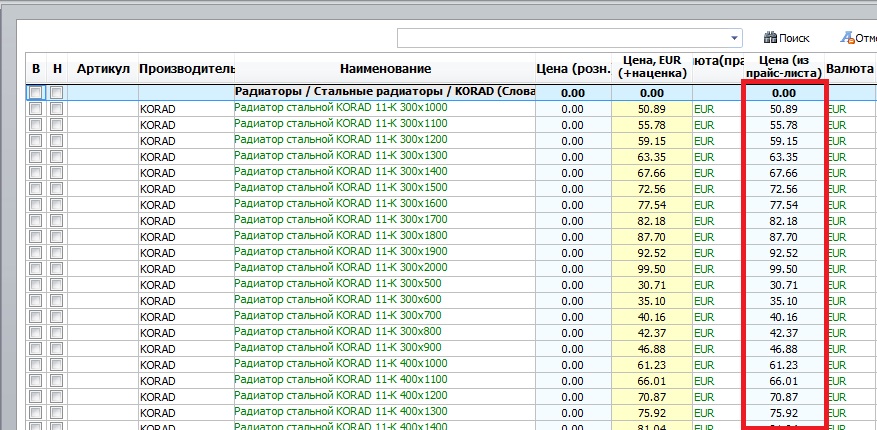Select the В checkbox for KORAD 11-K 300x1800
The width and height of the screenshot is (877, 430).
tap(35, 237)
